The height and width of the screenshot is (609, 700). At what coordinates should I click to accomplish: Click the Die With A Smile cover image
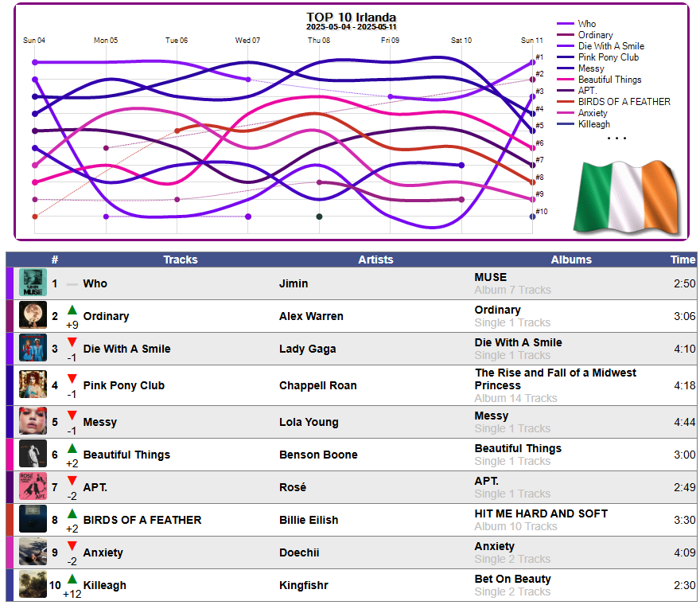[x=33, y=348]
